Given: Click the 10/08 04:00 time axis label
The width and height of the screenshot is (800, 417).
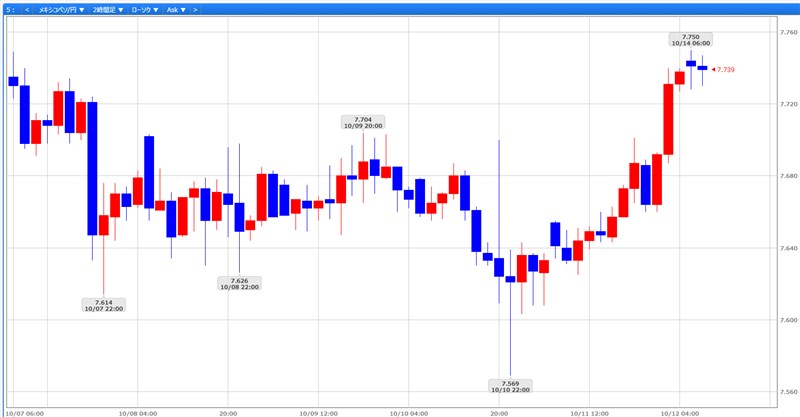Looking at the screenshot, I should [136, 411].
